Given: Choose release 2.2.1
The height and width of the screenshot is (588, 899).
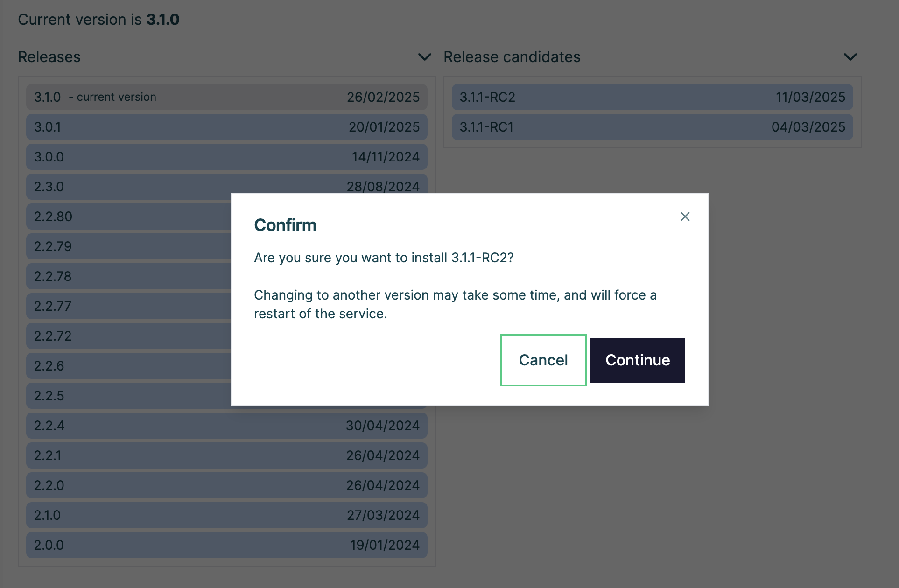Looking at the screenshot, I should point(226,455).
